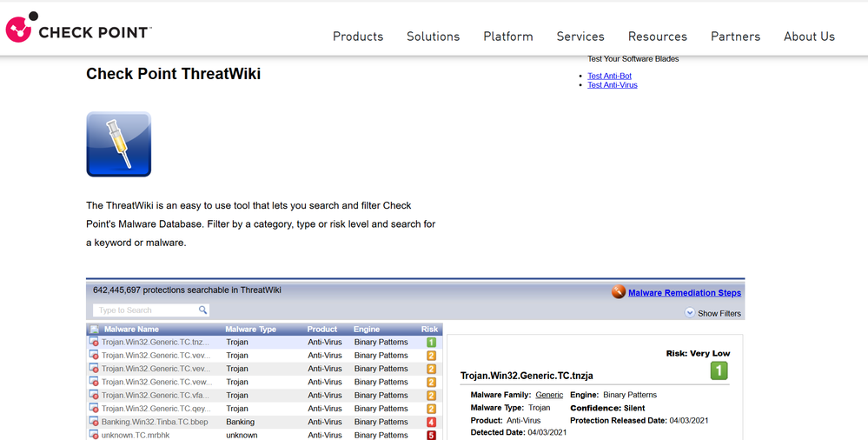This screenshot has width=868, height=440.
Task: Click the Detected Date: 04/03/2021 text
Action: pyautogui.click(x=519, y=432)
